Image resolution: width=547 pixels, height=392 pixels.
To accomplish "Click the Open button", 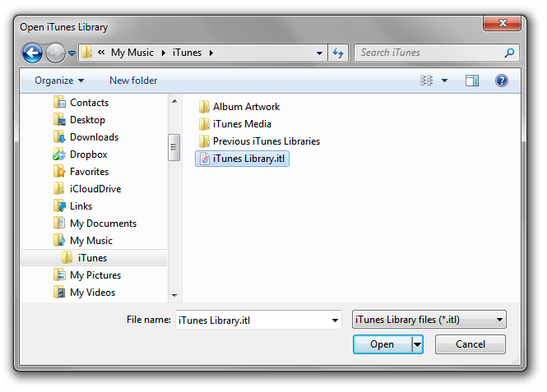I will (382, 344).
